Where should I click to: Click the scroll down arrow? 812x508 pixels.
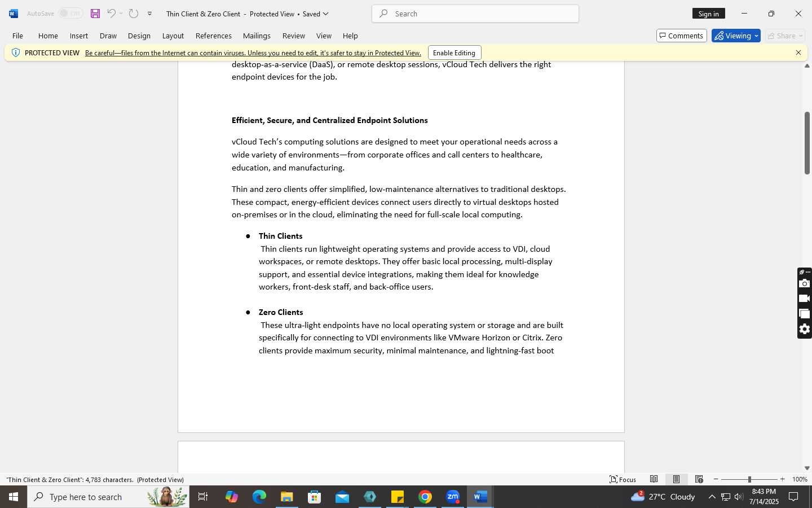pyautogui.click(x=807, y=468)
